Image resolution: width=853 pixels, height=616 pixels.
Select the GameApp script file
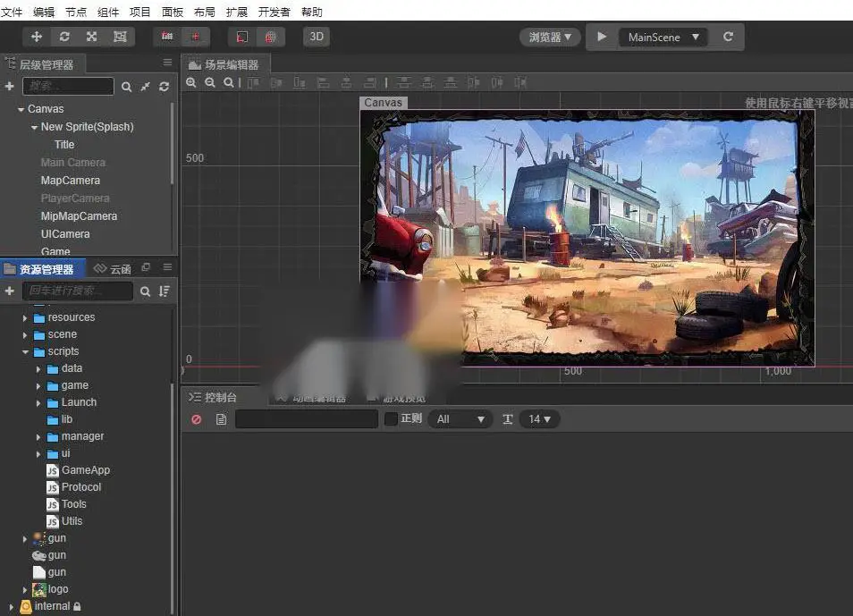point(86,470)
